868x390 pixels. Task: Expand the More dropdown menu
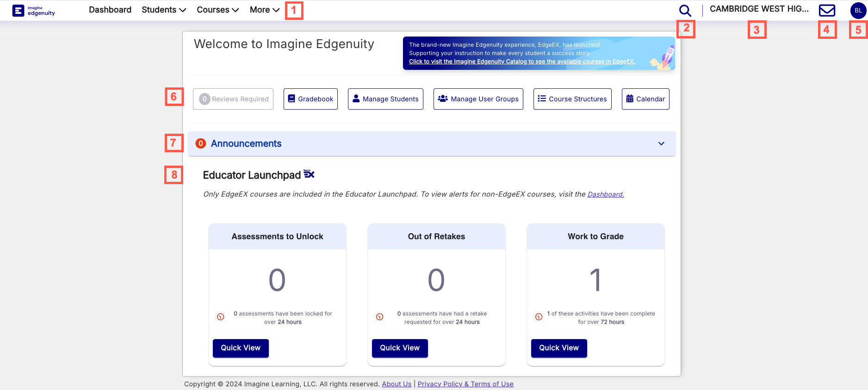(264, 10)
